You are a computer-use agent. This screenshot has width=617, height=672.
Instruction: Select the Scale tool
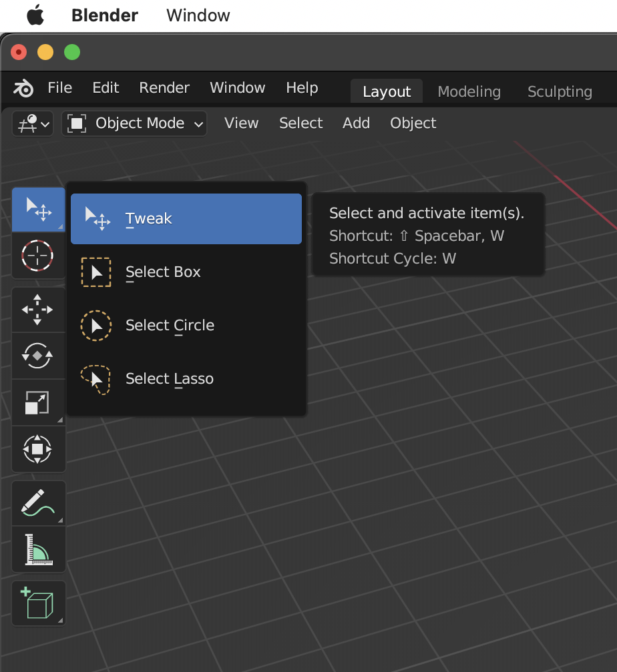38,402
